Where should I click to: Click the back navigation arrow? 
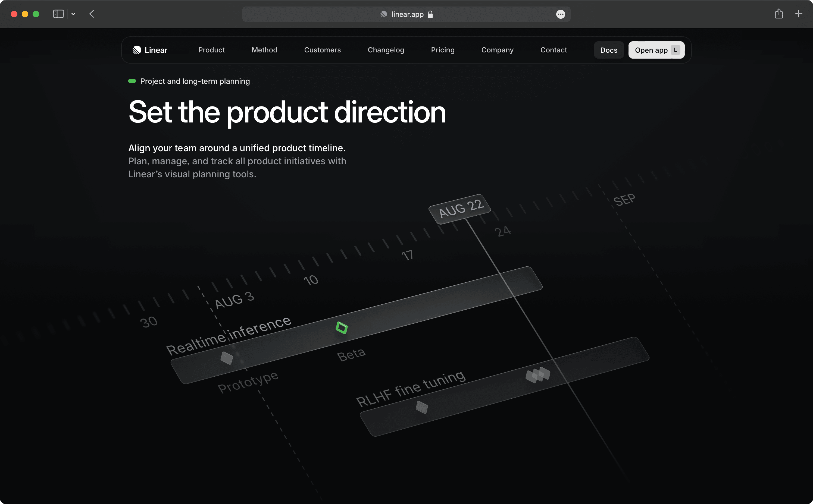[x=92, y=14]
